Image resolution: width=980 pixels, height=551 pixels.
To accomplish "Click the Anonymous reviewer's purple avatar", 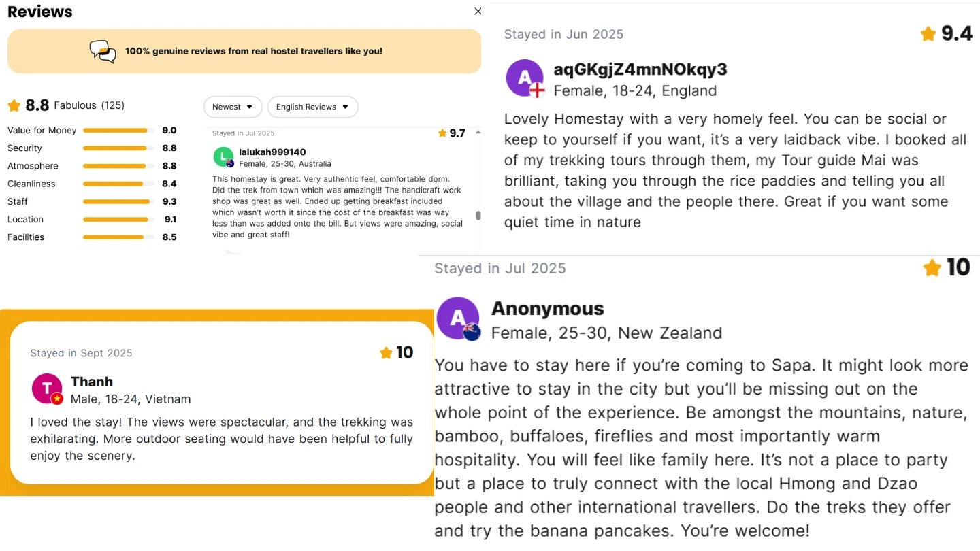I will tap(458, 318).
